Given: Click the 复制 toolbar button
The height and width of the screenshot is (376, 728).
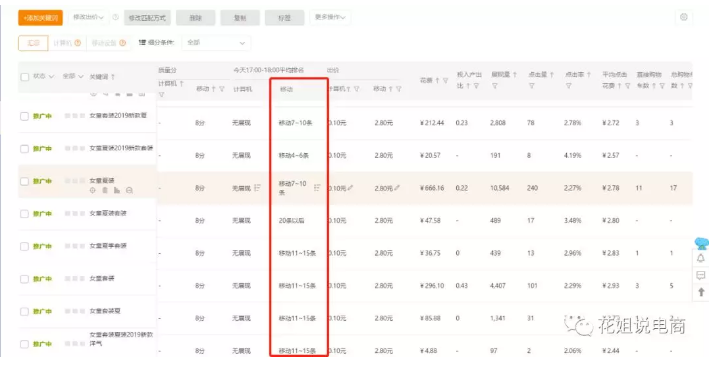Looking at the screenshot, I should pos(240,18).
